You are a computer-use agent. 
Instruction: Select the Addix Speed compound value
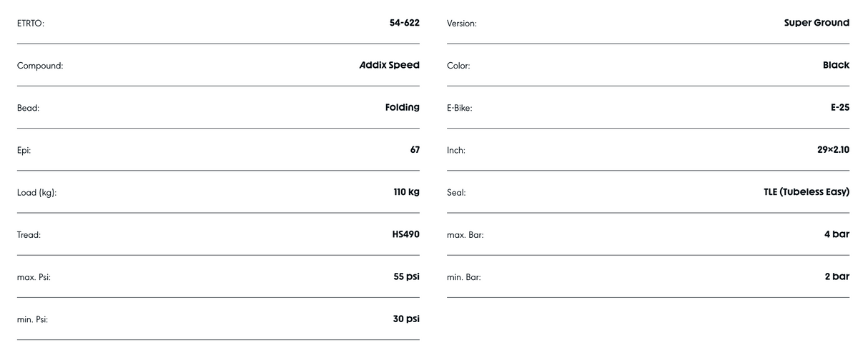(389, 65)
